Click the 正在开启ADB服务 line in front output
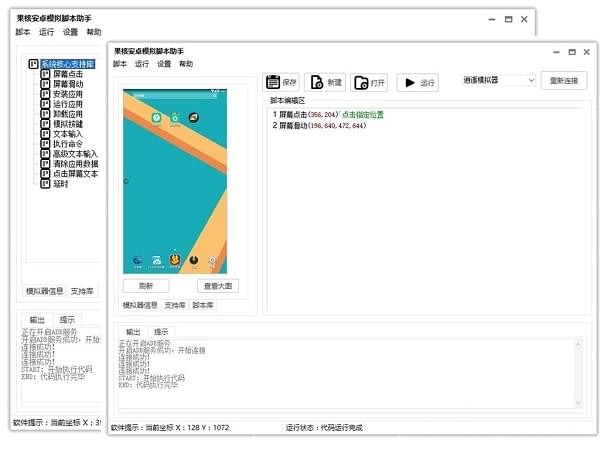The height and width of the screenshot is (450, 600). [x=145, y=343]
